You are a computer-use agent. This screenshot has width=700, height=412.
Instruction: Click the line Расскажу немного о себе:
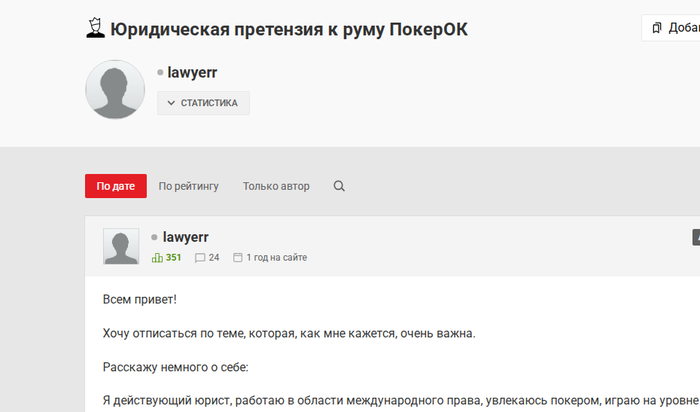[x=175, y=367]
